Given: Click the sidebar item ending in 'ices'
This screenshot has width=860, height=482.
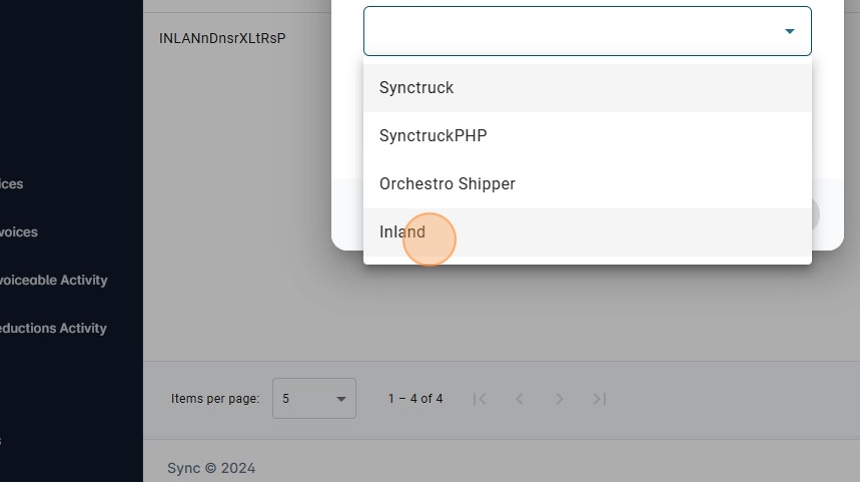Looking at the screenshot, I should (12, 184).
